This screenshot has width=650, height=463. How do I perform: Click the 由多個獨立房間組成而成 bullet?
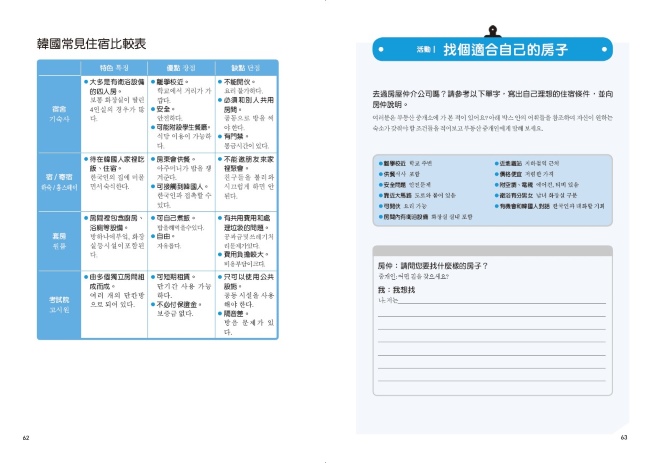pos(114,281)
